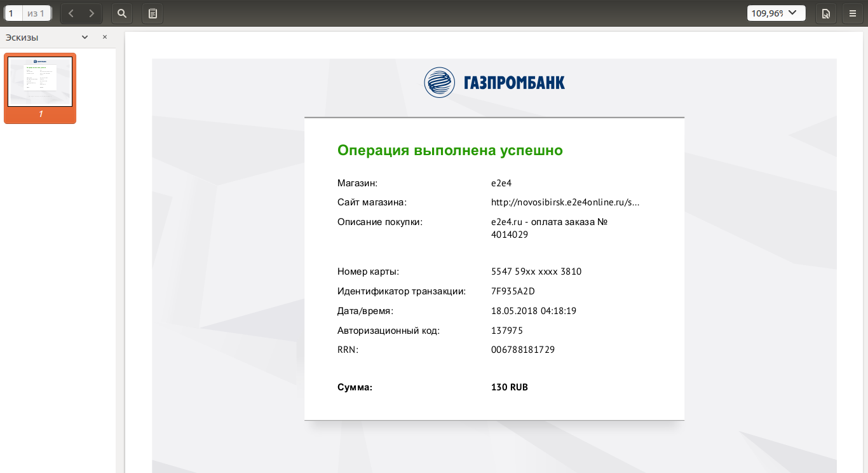Click the Сайт магазина: label
The height and width of the screenshot is (473, 868).
tap(372, 202)
